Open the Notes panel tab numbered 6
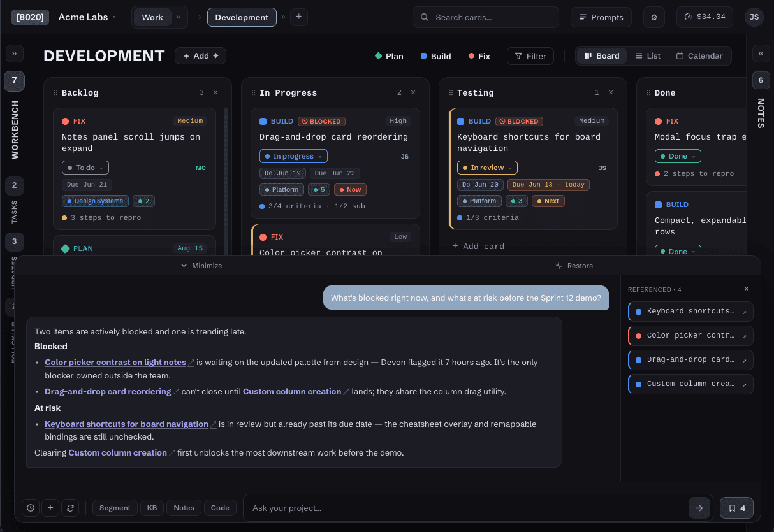 pyautogui.click(x=761, y=80)
